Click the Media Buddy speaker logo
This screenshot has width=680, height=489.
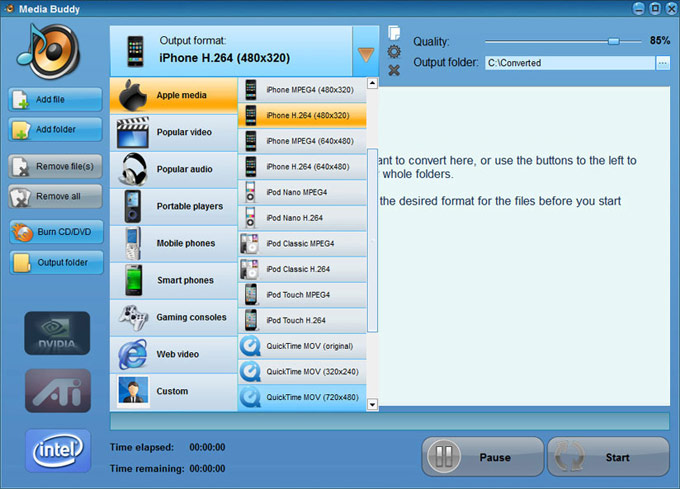pyautogui.click(x=49, y=51)
